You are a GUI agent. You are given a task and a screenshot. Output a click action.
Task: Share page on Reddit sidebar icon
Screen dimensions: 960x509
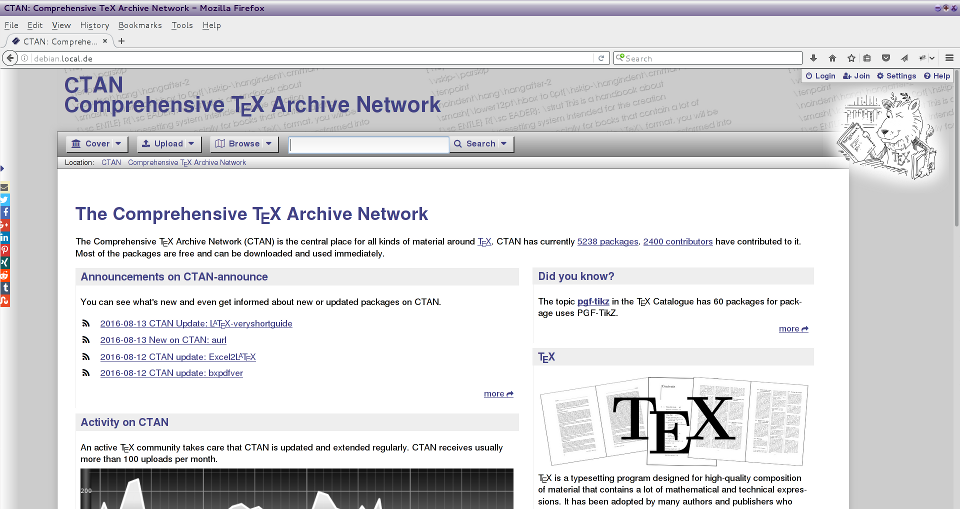[4, 275]
